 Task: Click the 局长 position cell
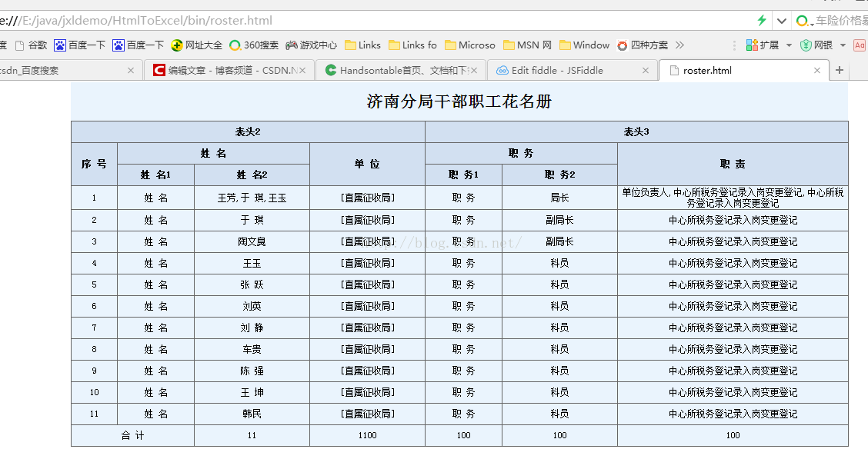(559, 198)
